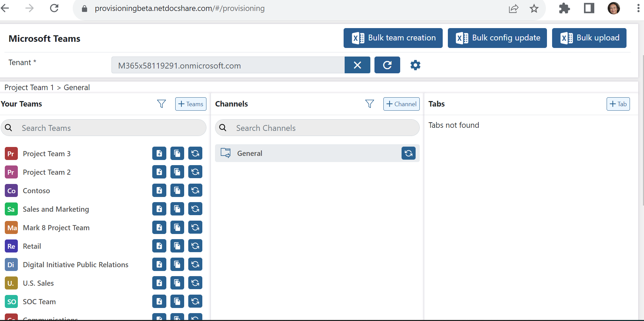Screen dimensions: 644x321
Task: Add a new team with +Teams
Action: coord(191,104)
